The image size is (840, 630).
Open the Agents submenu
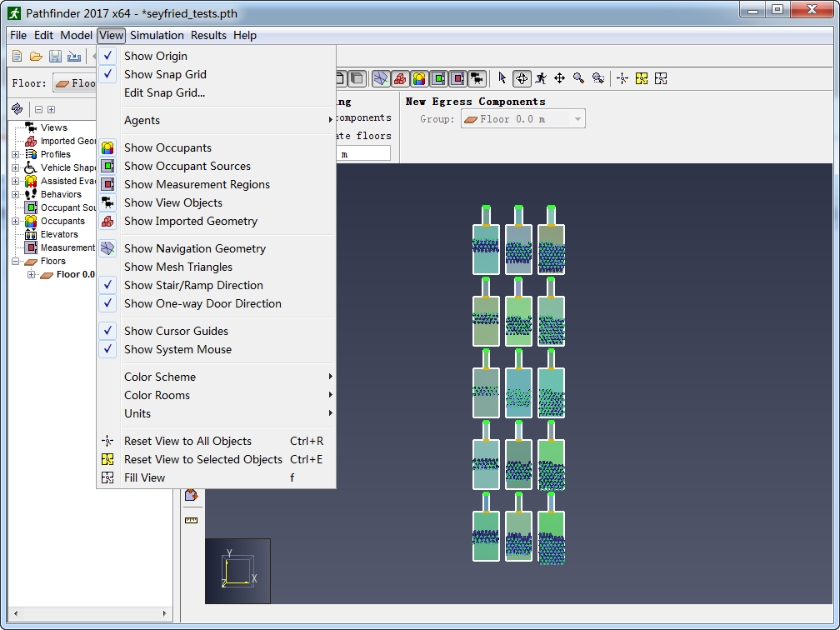click(217, 121)
